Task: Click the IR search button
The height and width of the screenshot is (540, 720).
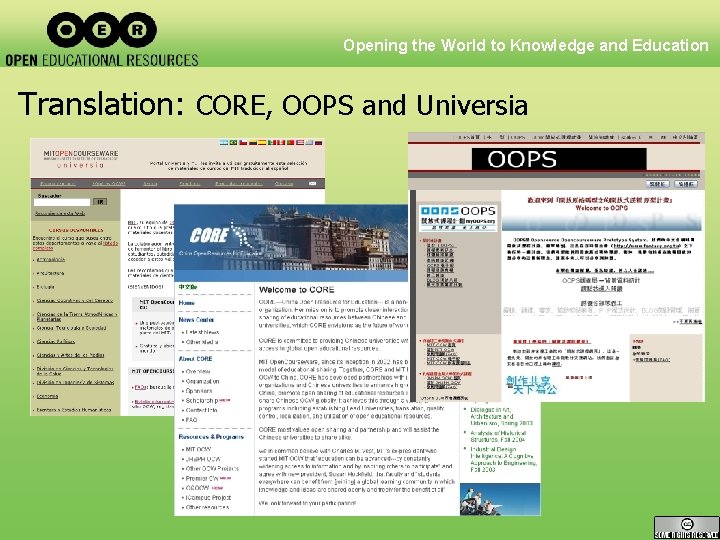Action: coord(100,202)
